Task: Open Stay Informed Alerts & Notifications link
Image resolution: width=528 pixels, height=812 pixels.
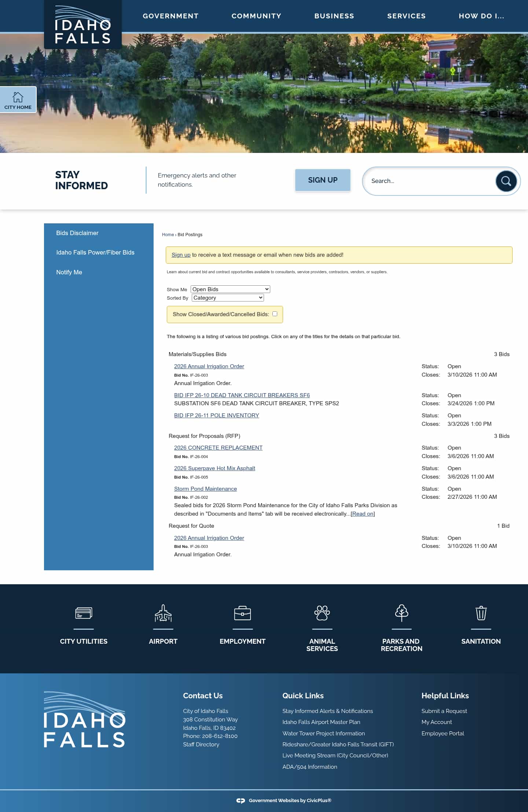Action: click(327, 711)
